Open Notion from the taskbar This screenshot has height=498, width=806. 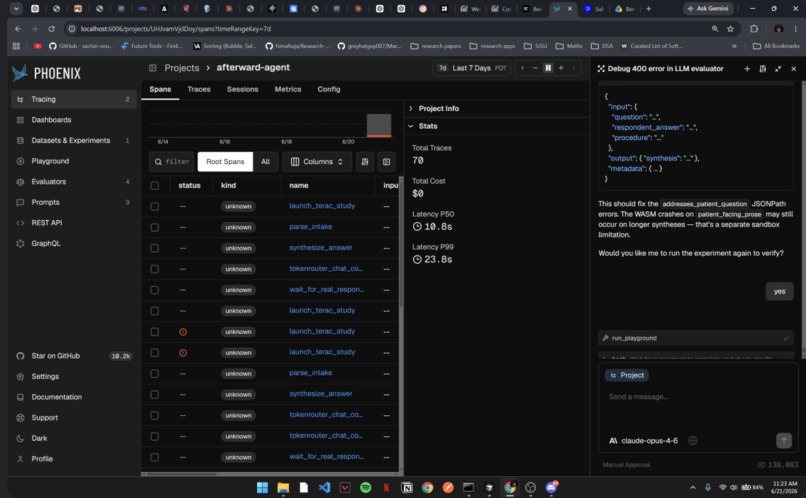coord(407,487)
